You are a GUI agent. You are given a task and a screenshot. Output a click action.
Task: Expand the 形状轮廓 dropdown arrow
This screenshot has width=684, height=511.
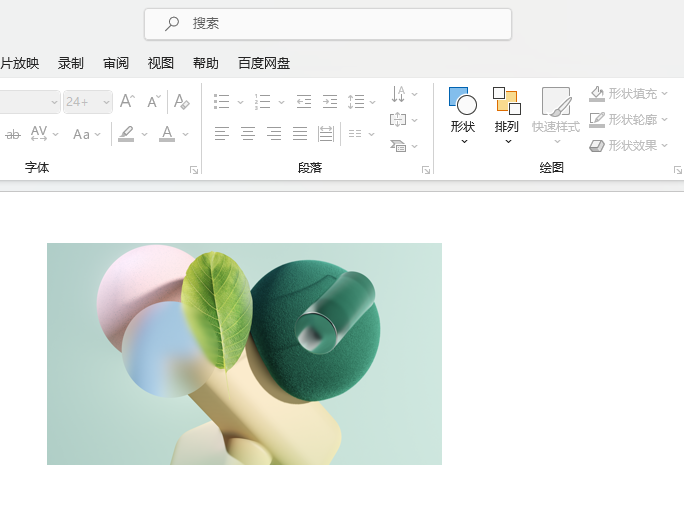pyautogui.click(x=664, y=119)
